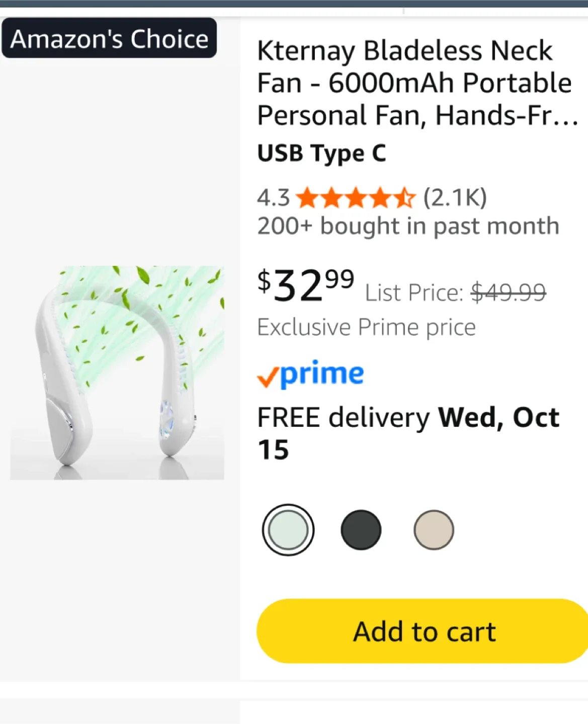The height and width of the screenshot is (724, 588).
Task: Click the USB Type C label
Action: [321, 153]
